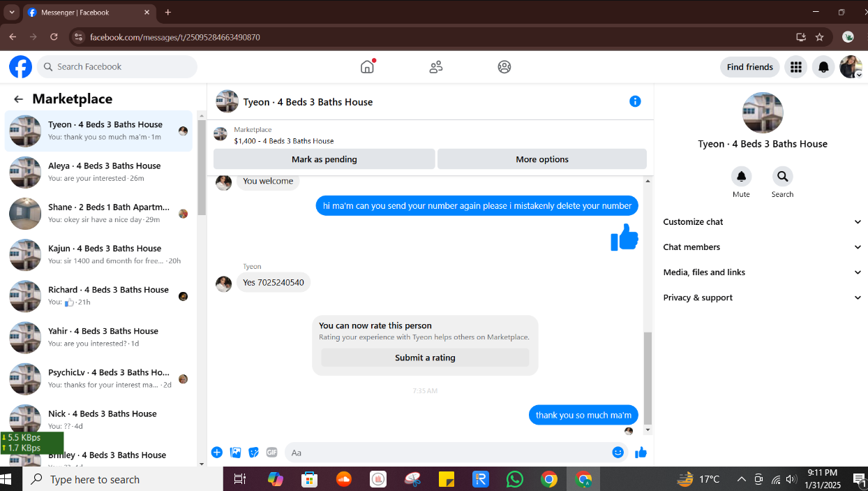Search in conversation using magnifier icon
This screenshot has height=491, width=868.
pos(782,176)
